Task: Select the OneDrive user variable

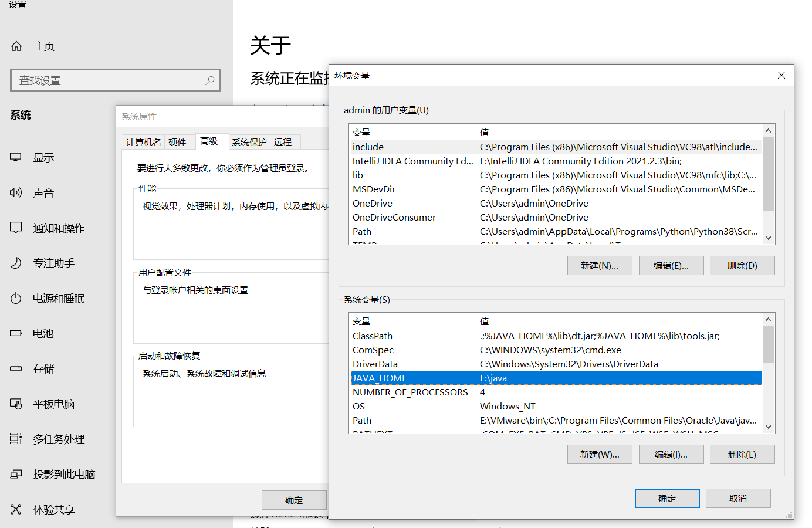Action: (556, 203)
